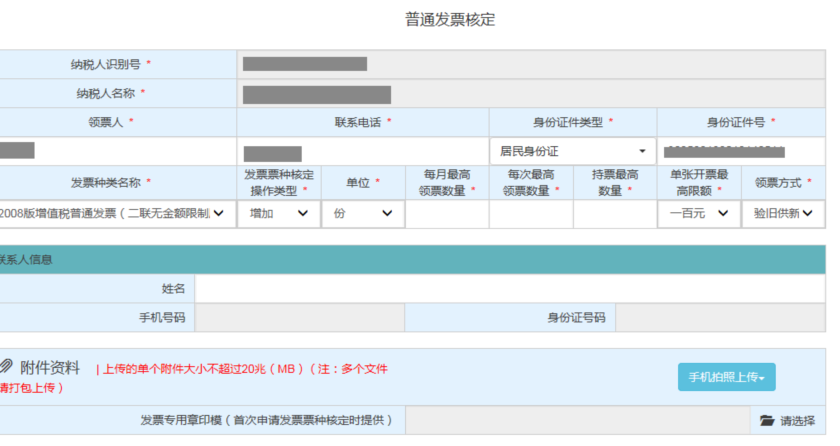Click the paperclip icon beside 附件资料
Viewport: 840px width, 446px height.
click(x=6, y=367)
